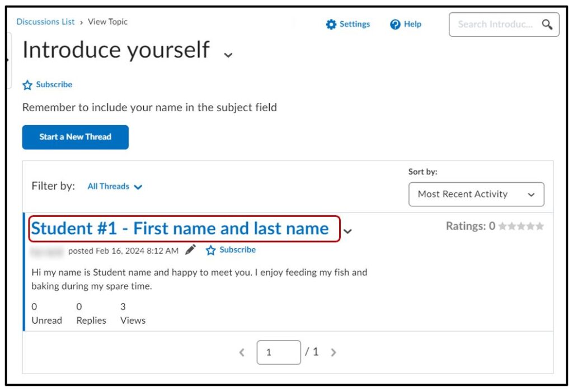Click the Settings gear icon
The image size is (573, 392).
331,25
